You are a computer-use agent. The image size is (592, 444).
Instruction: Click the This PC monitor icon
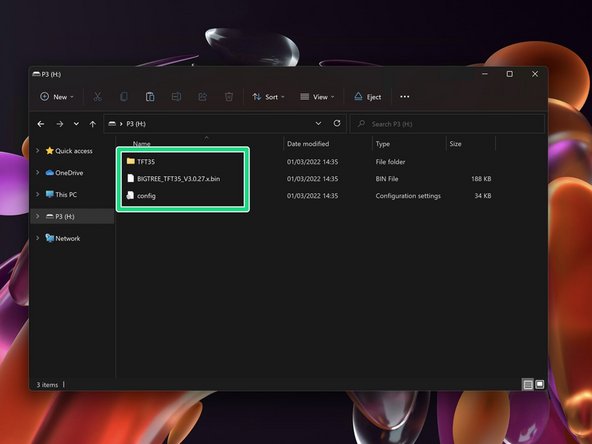(49, 194)
